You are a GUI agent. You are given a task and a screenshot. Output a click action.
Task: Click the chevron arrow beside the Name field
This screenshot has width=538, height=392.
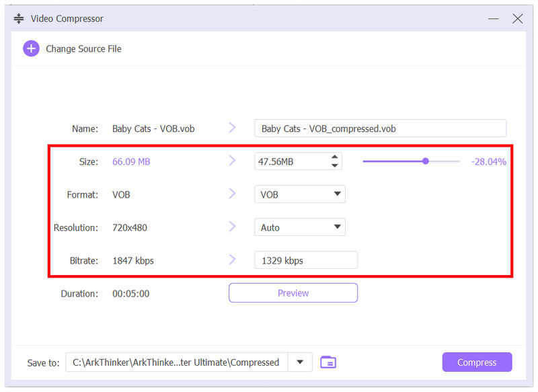tap(232, 127)
